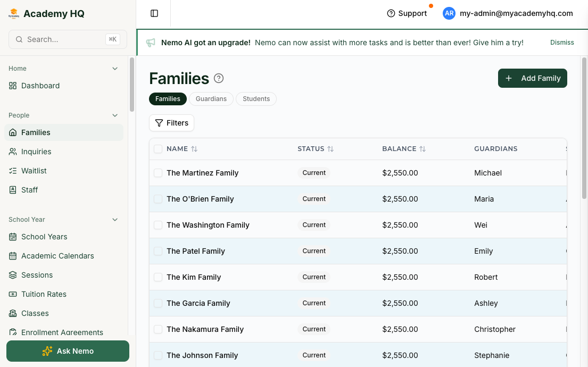Click the plus icon on Add Family

(509, 78)
